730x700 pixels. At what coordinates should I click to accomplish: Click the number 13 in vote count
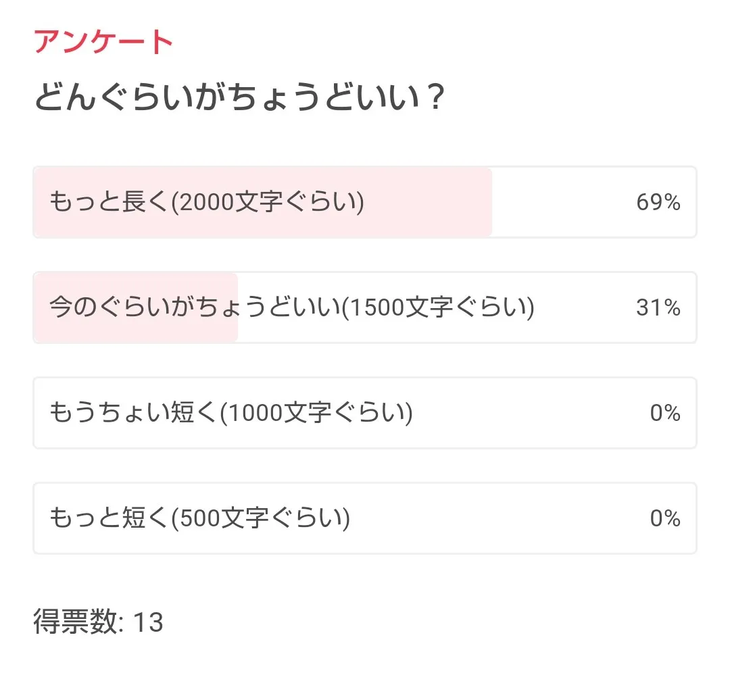point(148,622)
